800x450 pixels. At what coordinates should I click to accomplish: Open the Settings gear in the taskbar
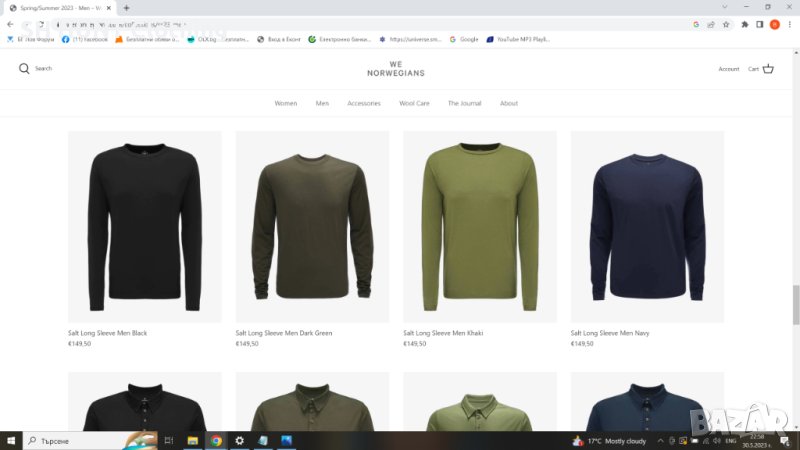coord(239,440)
